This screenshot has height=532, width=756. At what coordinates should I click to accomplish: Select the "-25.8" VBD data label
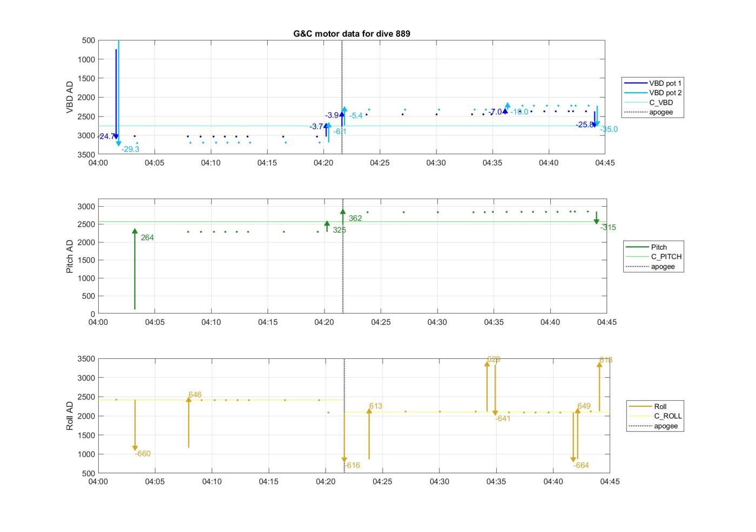(585, 125)
